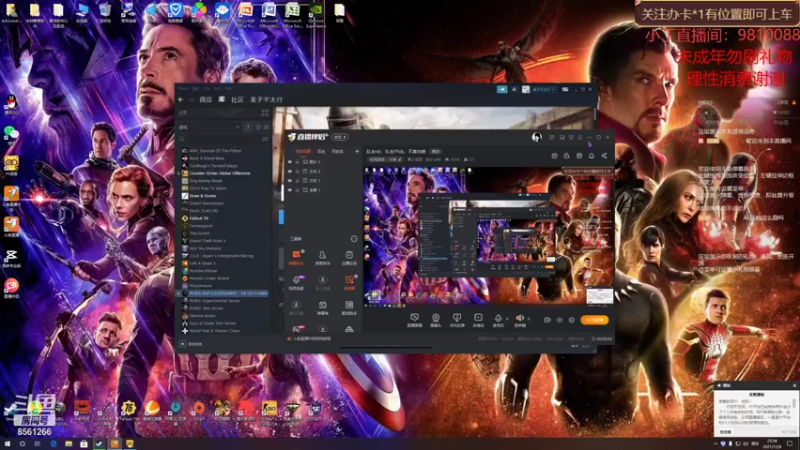Click the Windows Start button
This screenshot has height=450, width=800.
[7, 444]
